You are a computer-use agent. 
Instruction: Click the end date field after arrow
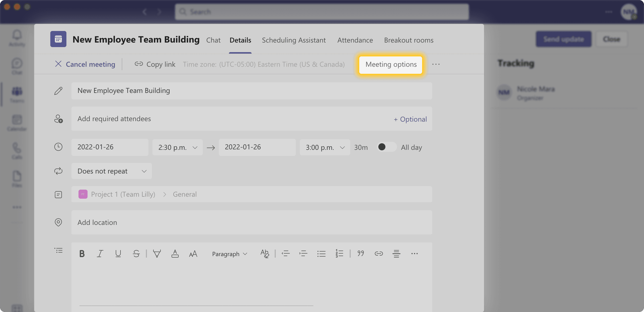pos(257,147)
